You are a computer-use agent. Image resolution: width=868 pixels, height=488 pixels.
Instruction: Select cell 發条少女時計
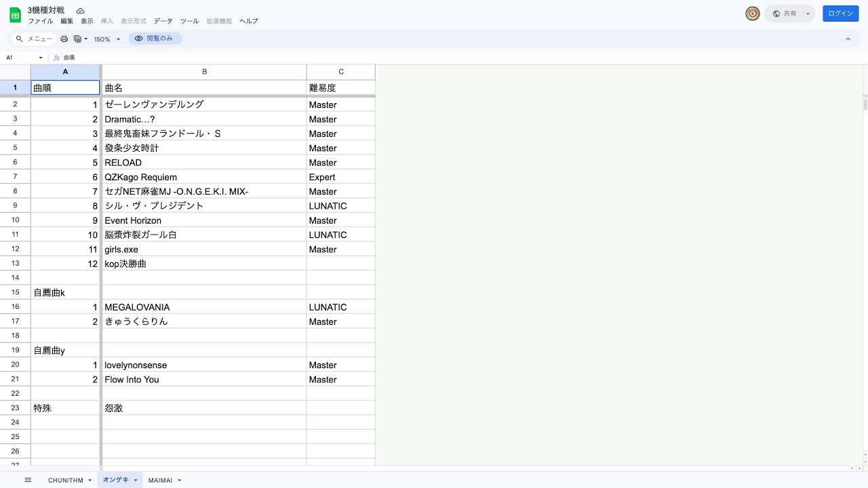[204, 148]
